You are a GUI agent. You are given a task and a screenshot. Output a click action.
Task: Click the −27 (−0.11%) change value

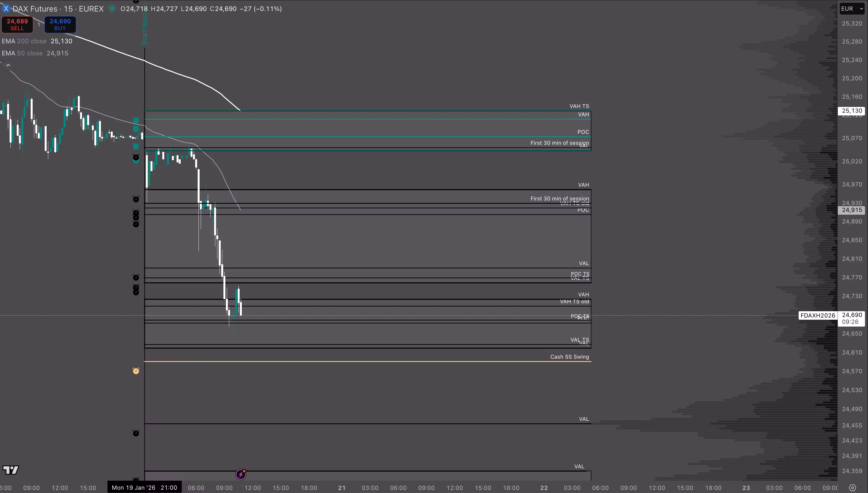(x=261, y=9)
